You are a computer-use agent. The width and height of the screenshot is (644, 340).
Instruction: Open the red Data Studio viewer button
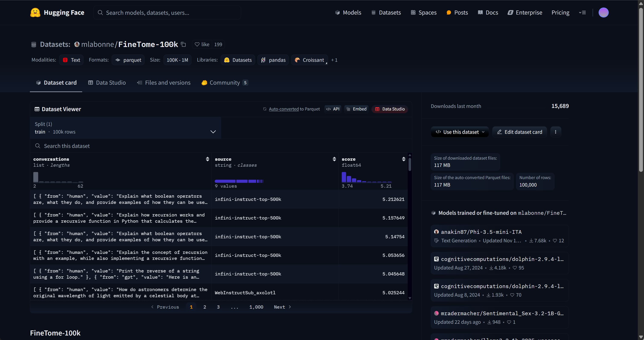tap(390, 109)
